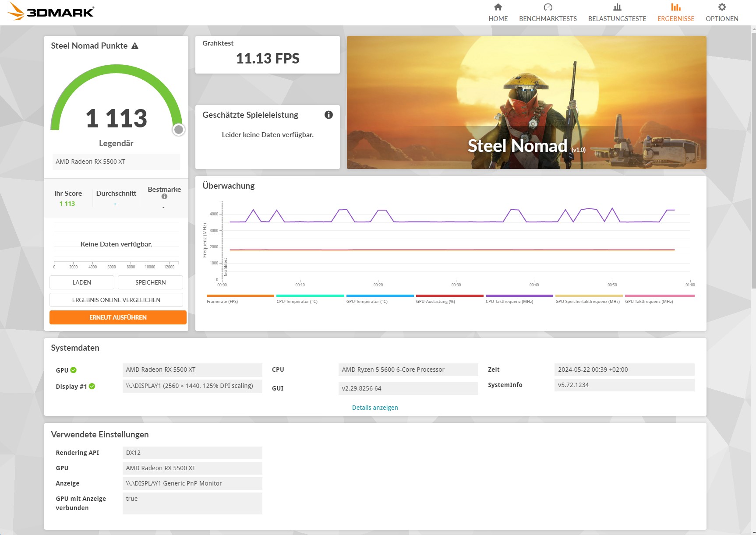Click the 'true' value field
Screen dimensions: 756x535
point(192,503)
